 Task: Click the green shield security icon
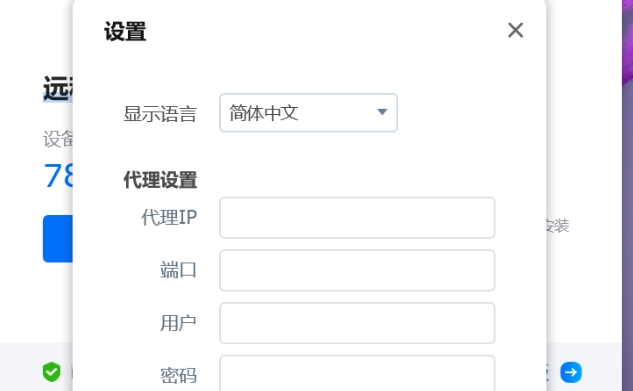point(52,372)
